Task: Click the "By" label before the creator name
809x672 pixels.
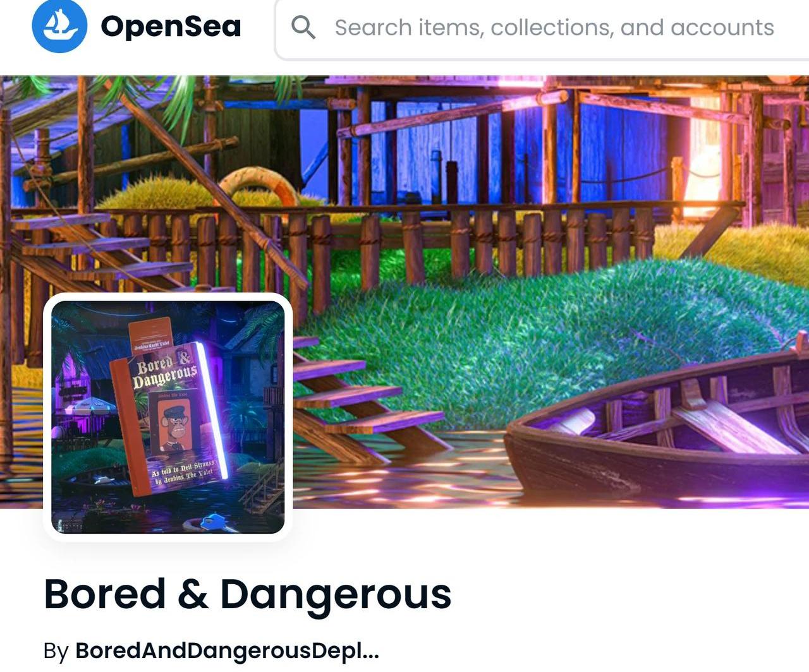Action: tap(56, 651)
